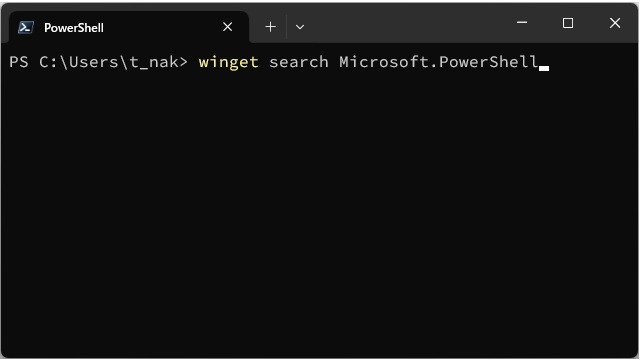Maximize the terminal window
This screenshot has height=360, width=640.
[x=568, y=23]
